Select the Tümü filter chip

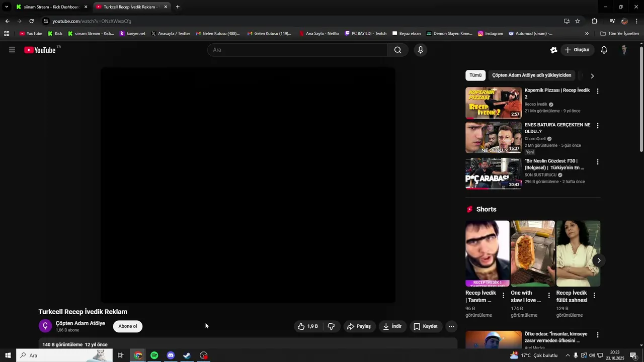475,75
